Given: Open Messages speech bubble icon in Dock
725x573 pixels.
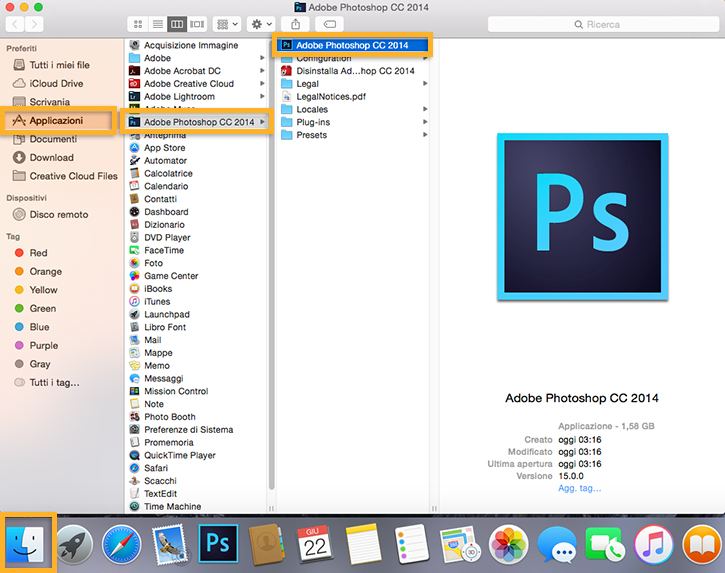Looking at the screenshot, I should pos(557,544).
